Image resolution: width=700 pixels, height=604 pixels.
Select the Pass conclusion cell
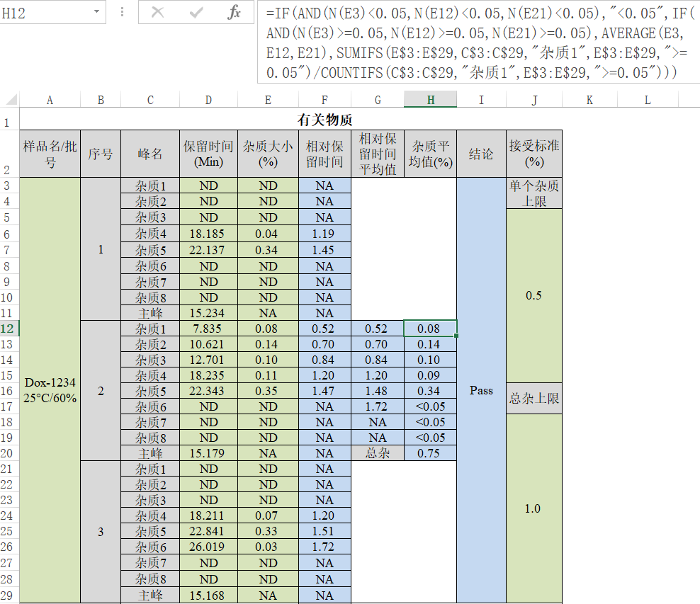[x=481, y=390]
